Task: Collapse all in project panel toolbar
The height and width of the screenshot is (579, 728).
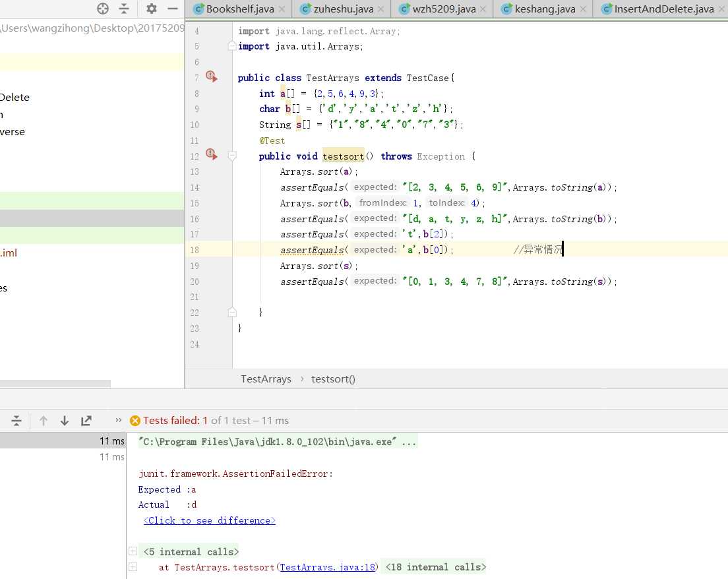Action: 124,9
